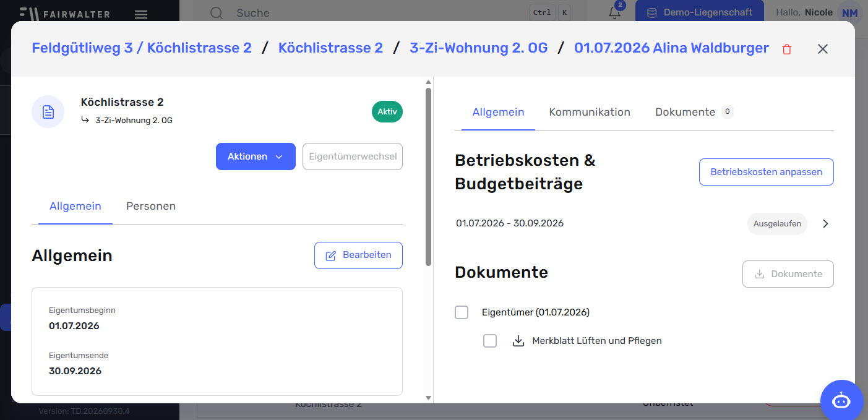868x420 pixels.
Task: Open notifications bell icon
Action: (x=615, y=12)
